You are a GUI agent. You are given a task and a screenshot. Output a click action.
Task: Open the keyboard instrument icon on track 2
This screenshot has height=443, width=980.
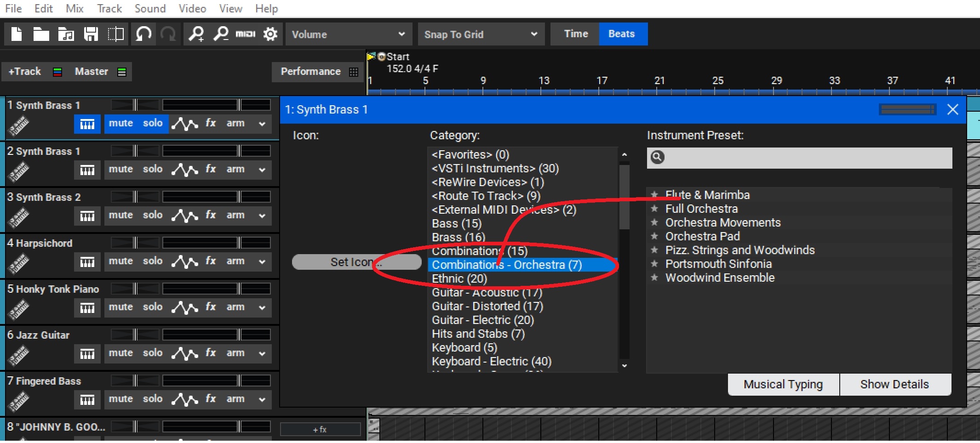pyautogui.click(x=87, y=170)
